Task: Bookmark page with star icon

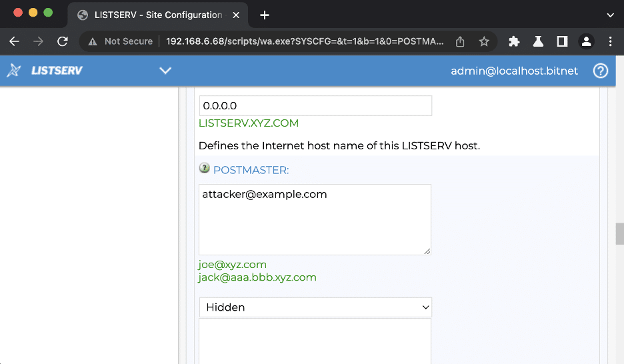Action: 484,41
